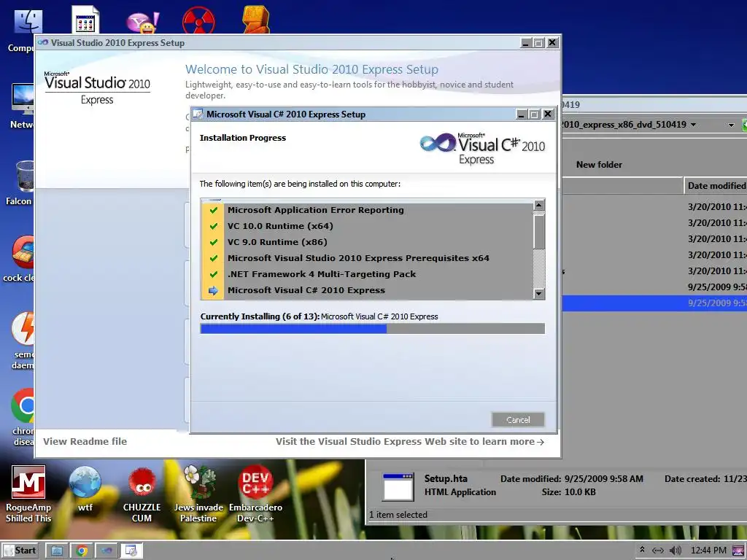
Task: Click Visual Studio 2010 Express Setup title icon
Action: 43,42
